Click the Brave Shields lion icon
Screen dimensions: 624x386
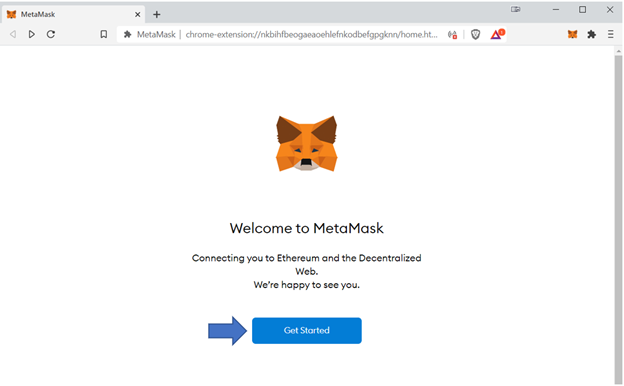(x=475, y=35)
